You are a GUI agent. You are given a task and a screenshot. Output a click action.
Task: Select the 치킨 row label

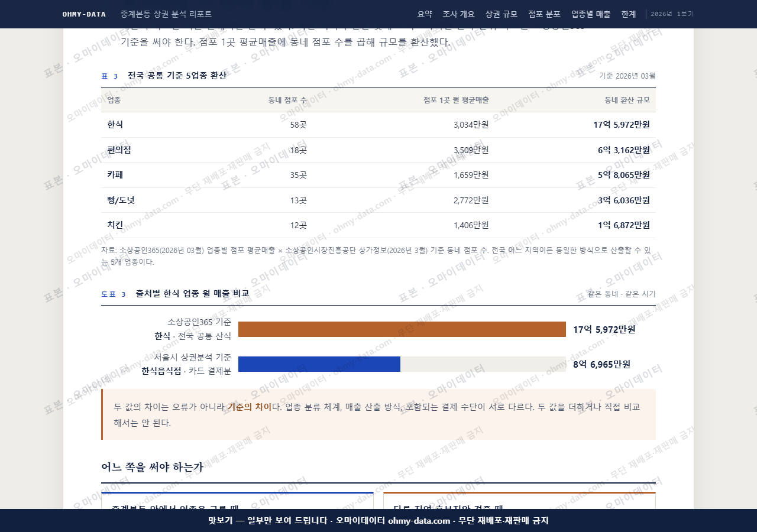(x=115, y=225)
